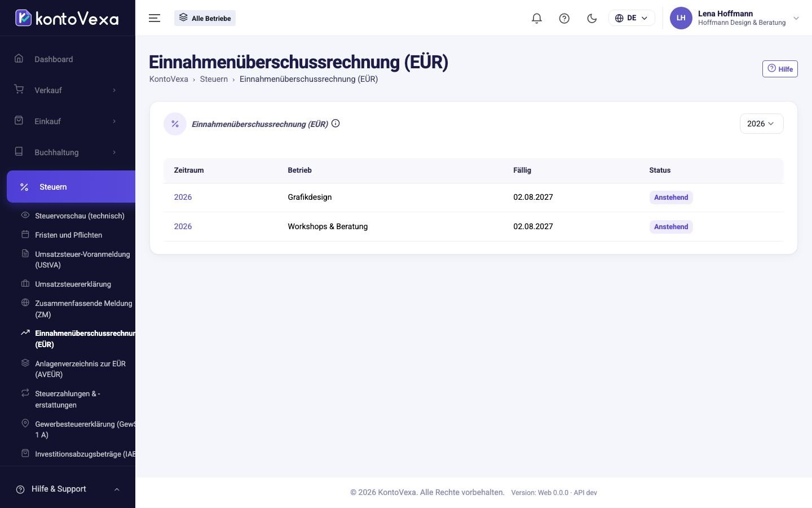Image resolution: width=812 pixels, height=508 pixels.
Task: Open the 2026 link for Workshops & Beratung
Action: tap(183, 226)
